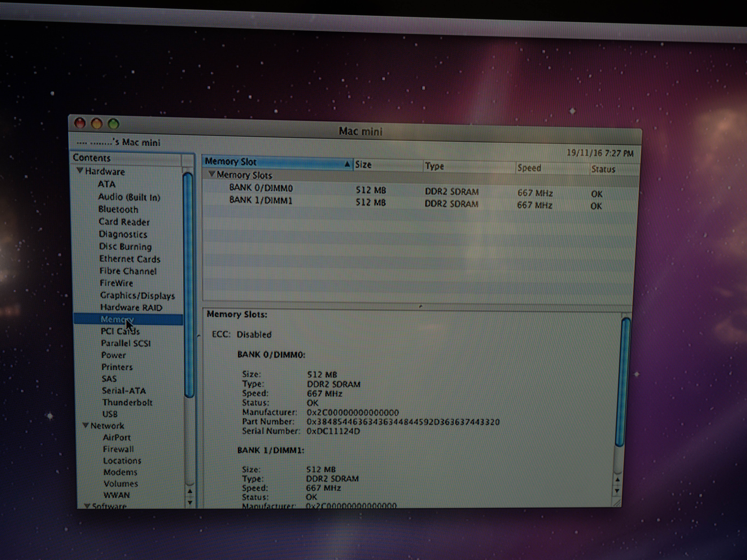This screenshot has width=747, height=560.
Task: Click details pane scroll down arrow
Action: point(617,491)
